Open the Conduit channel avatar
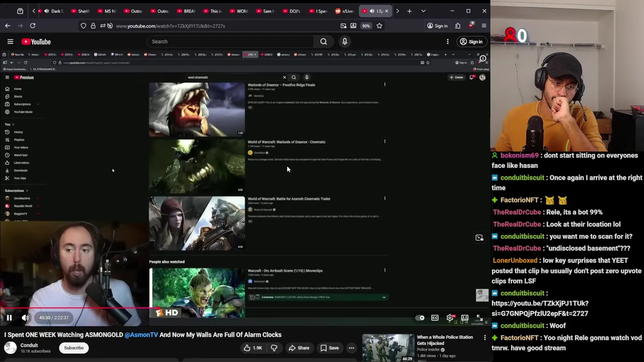This screenshot has width=644, height=362. tap(10, 348)
